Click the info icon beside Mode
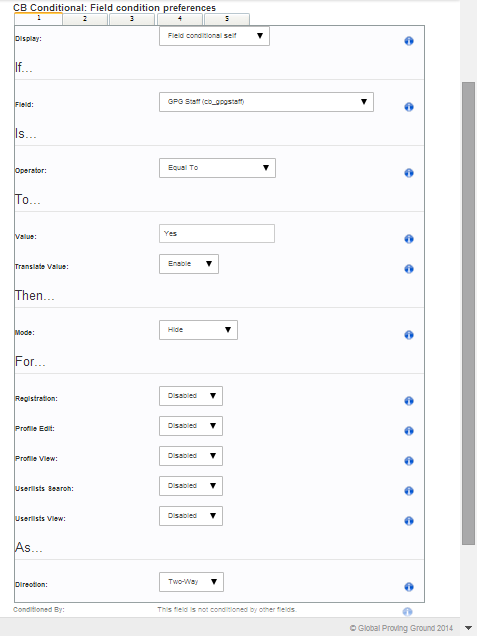 (409, 335)
